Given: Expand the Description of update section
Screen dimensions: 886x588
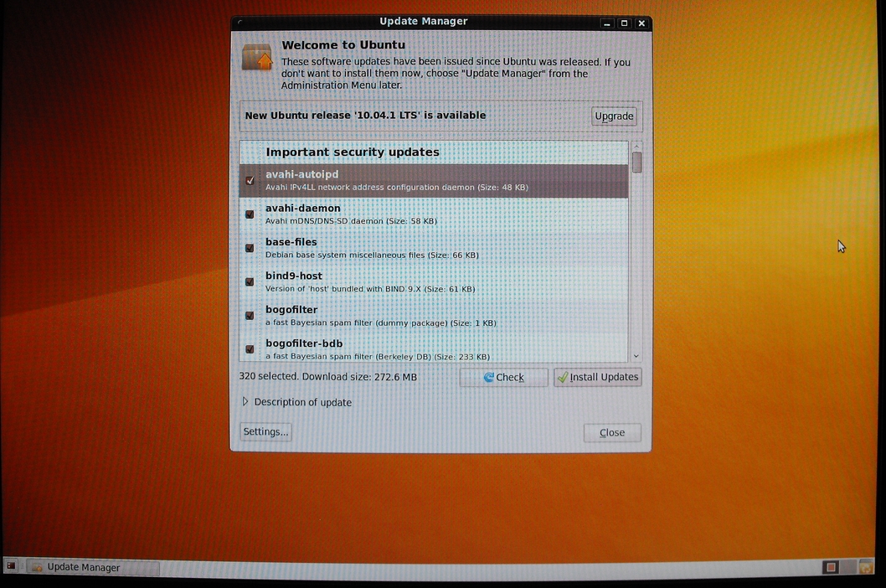Looking at the screenshot, I should point(245,402).
